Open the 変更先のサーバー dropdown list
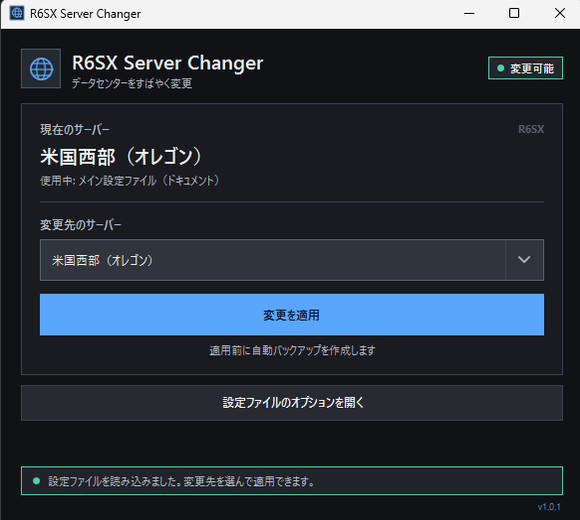The image size is (580, 520). tap(291, 260)
